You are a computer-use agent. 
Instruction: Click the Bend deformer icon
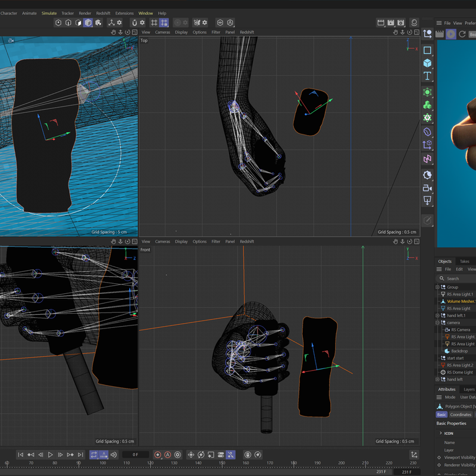(427, 131)
